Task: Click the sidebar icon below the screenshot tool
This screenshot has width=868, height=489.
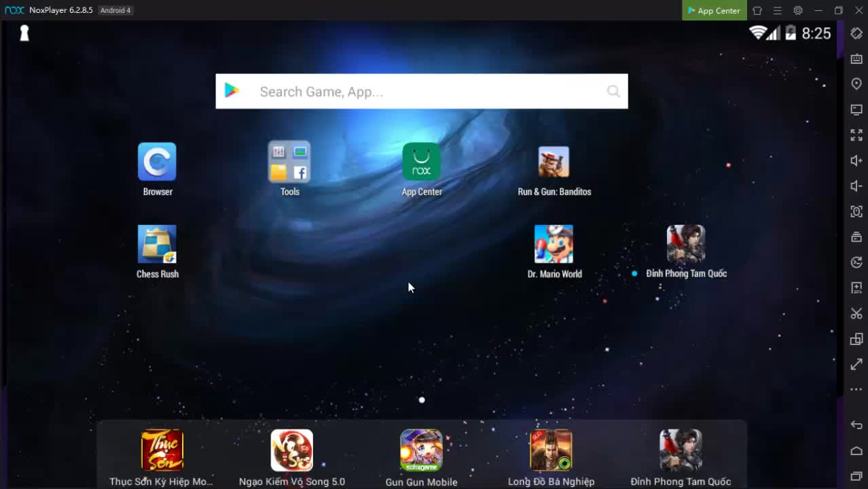Action: coord(856,237)
